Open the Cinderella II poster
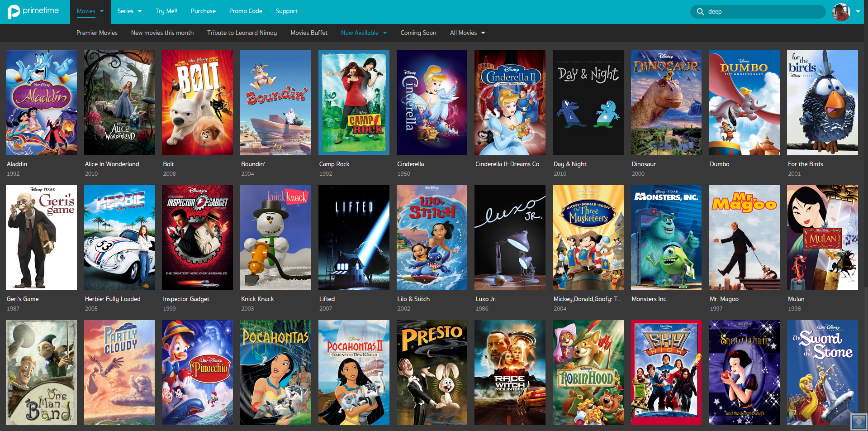 click(510, 103)
